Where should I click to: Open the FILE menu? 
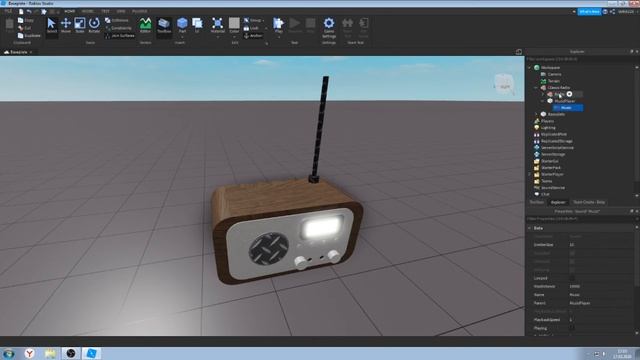(8, 11)
